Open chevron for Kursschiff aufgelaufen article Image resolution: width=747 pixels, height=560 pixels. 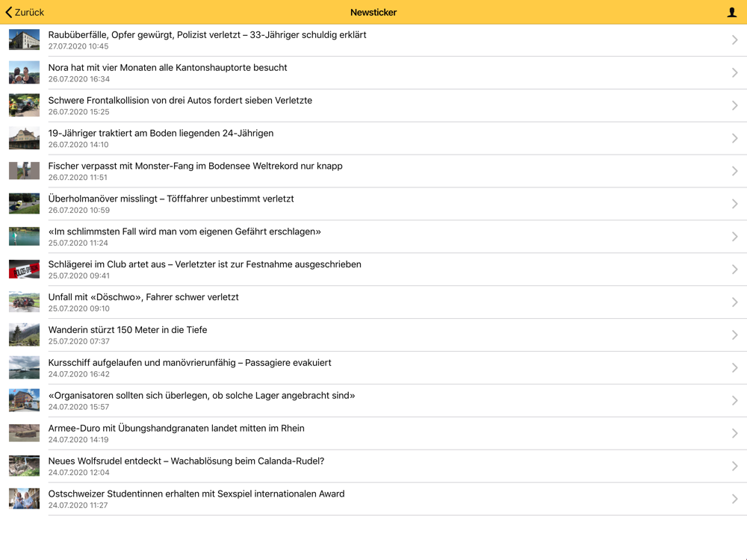tap(734, 367)
